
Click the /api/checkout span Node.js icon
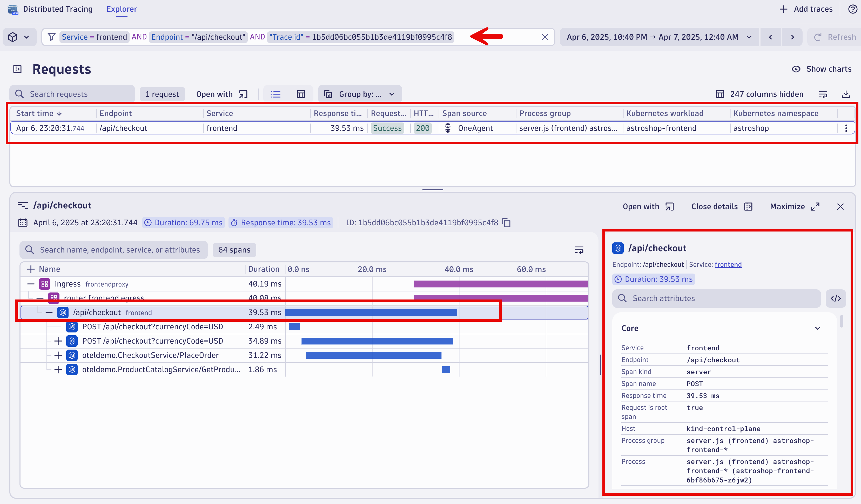pos(63,312)
